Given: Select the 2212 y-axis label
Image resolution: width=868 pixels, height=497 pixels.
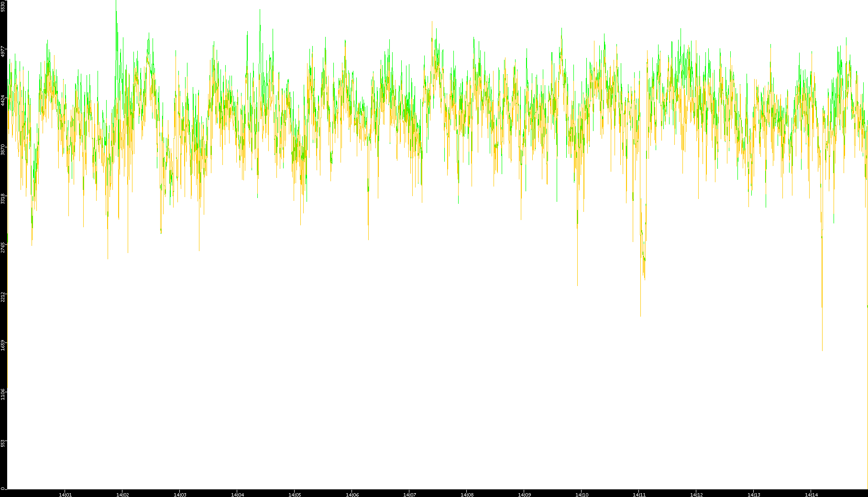Looking at the screenshot, I should (3, 297).
